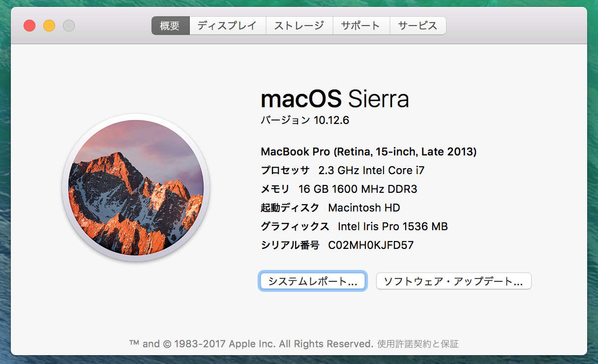Image resolution: width=598 pixels, height=364 pixels.
Task: Click the メモリ label
Action: [275, 189]
